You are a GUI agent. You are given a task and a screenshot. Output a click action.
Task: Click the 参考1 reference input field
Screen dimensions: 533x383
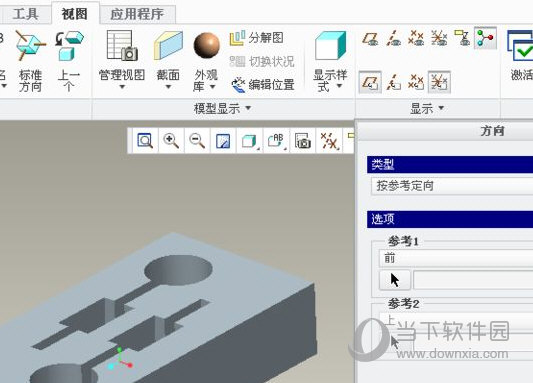(x=473, y=280)
